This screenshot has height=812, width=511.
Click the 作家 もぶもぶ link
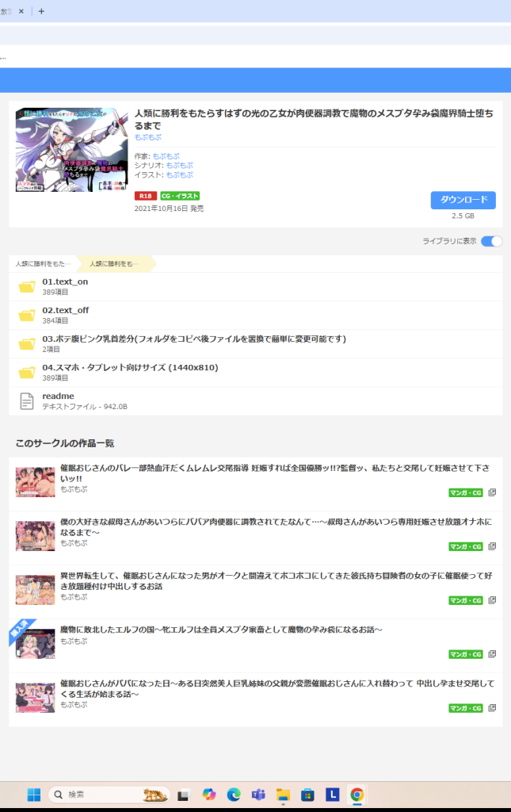(166, 156)
